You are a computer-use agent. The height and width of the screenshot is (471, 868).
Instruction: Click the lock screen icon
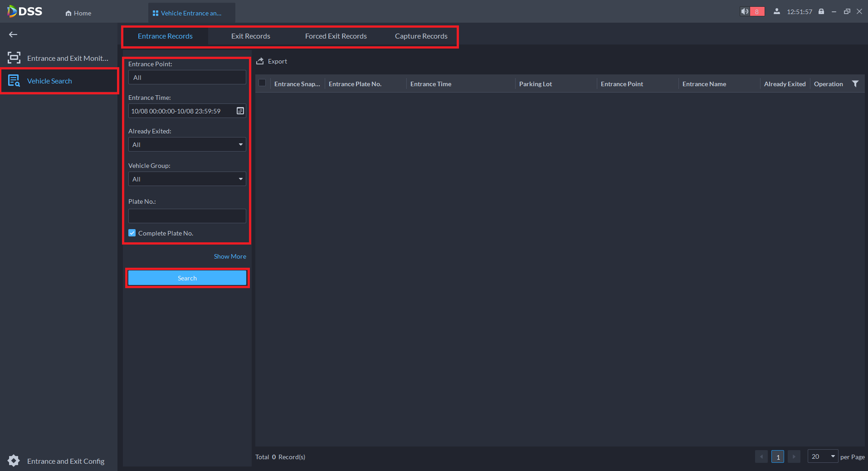coord(821,11)
